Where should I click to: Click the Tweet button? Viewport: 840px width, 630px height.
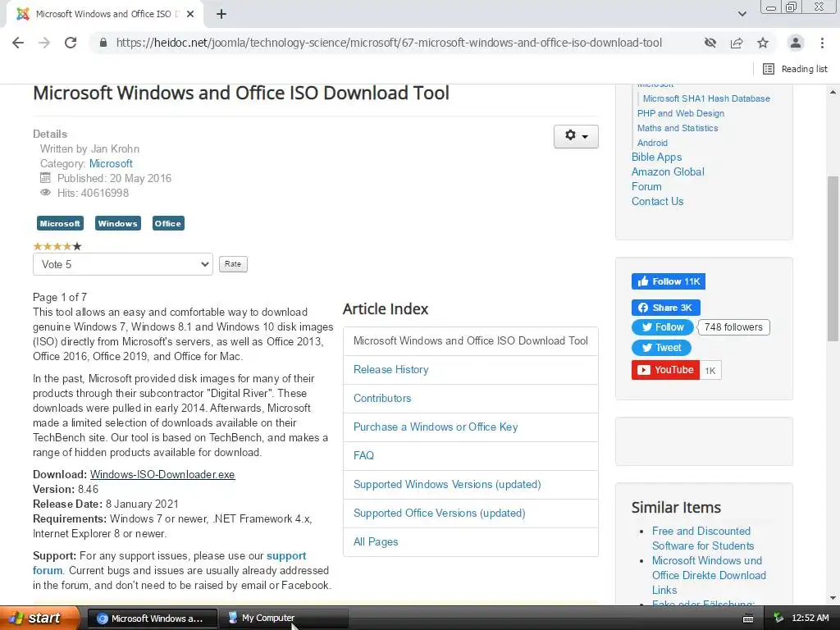[x=662, y=348]
